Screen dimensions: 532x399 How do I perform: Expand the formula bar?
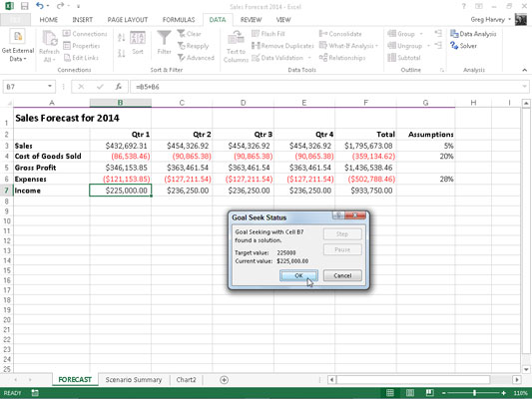click(525, 87)
